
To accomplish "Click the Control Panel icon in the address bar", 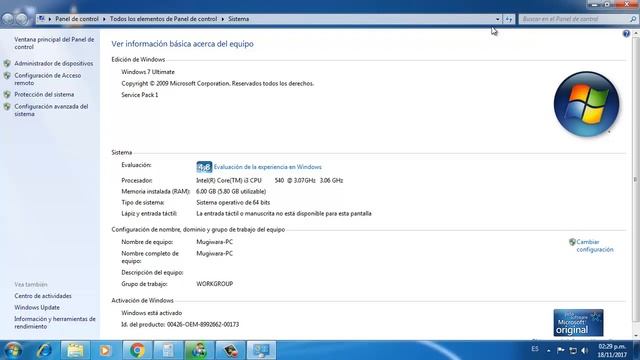I will tap(41, 19).
